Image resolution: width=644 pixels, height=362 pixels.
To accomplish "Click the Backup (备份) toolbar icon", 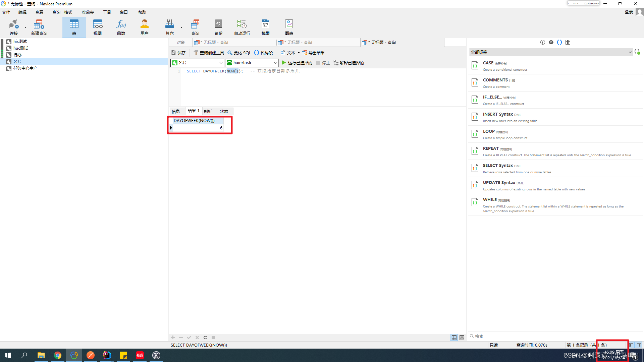I will [x=218, y=27].
